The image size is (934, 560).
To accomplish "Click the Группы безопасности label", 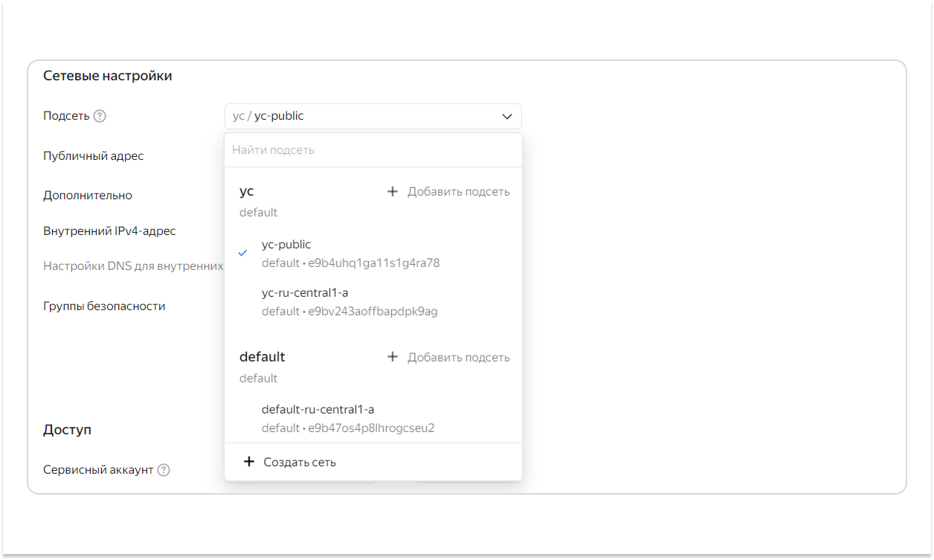I will (x=104, y=306).
